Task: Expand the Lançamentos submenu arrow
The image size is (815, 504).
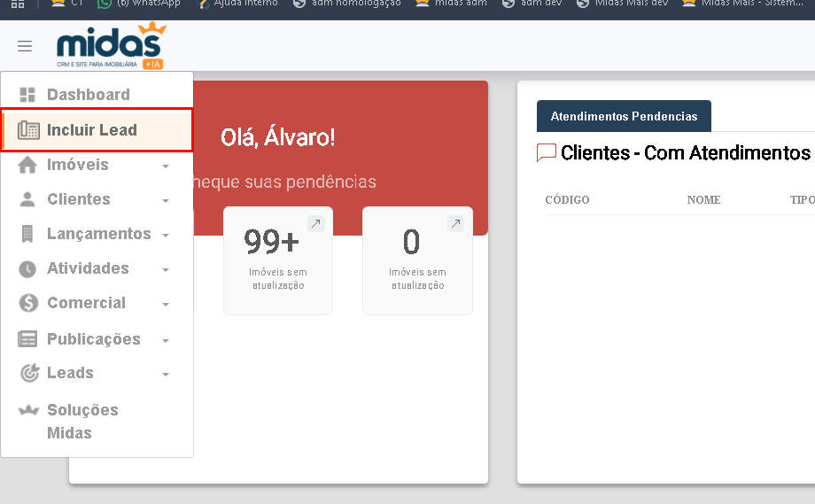Action: pos(166,236)
